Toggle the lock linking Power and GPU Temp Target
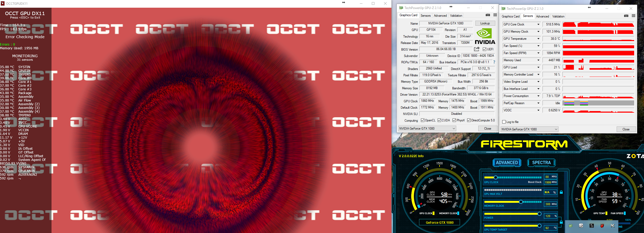This screenshot has height=233, width=644. tap(561, 222)
